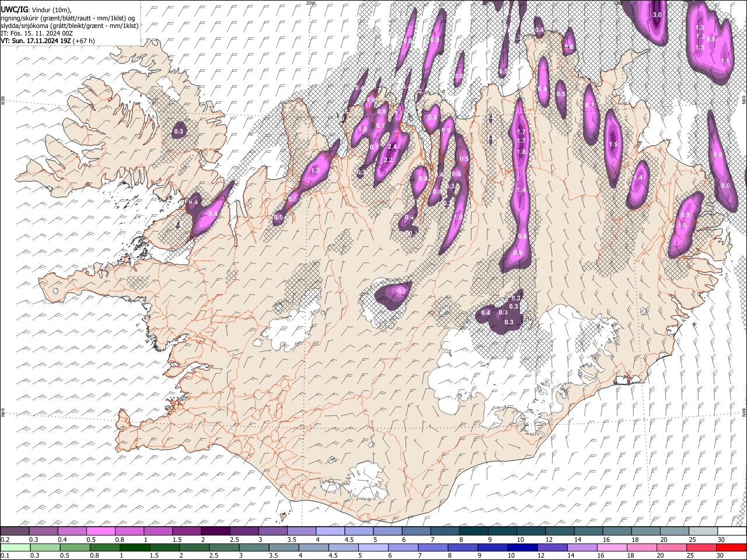Select the 0.4 orchid swatch in snow scale
This screenshot has height=560, width=747.
(x=72, y=531)
